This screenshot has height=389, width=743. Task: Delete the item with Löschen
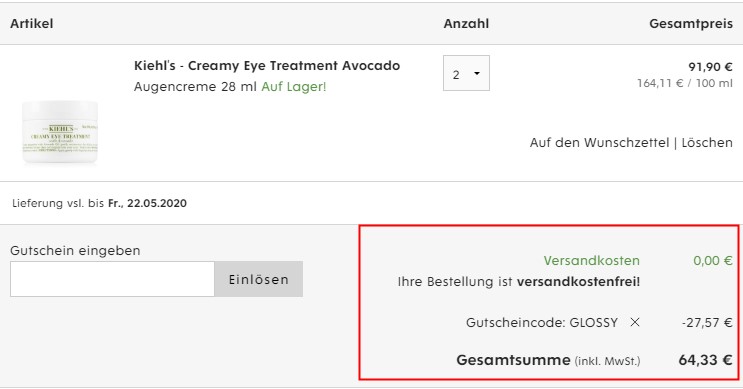coord(707,143)
